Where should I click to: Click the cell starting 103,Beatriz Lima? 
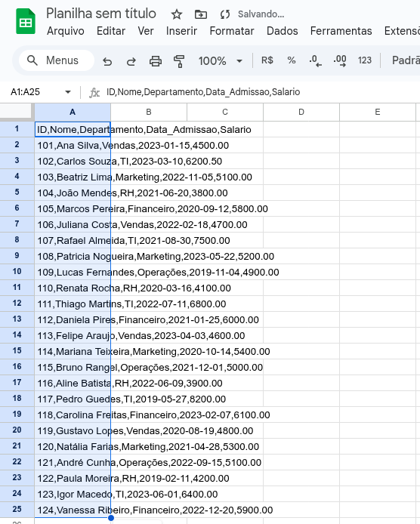pyautogui.click(x=73, y=177)
